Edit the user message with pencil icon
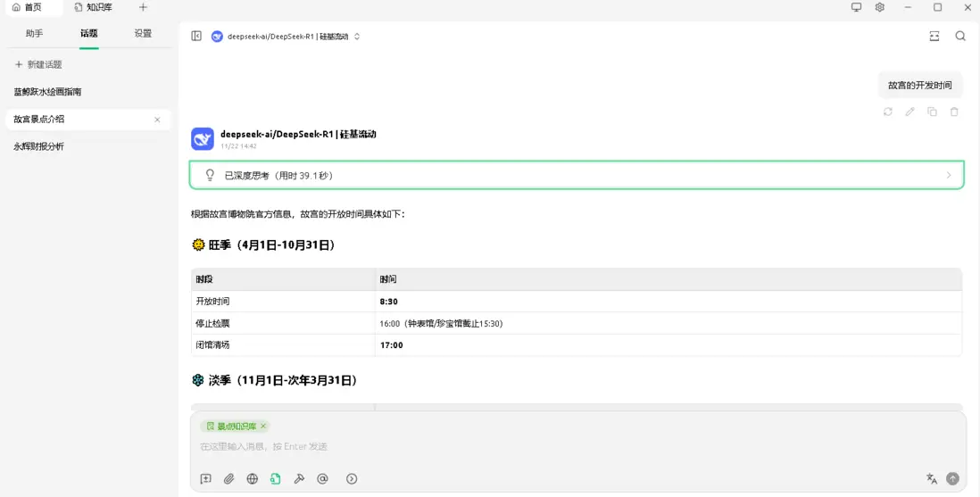 [910, 112]
